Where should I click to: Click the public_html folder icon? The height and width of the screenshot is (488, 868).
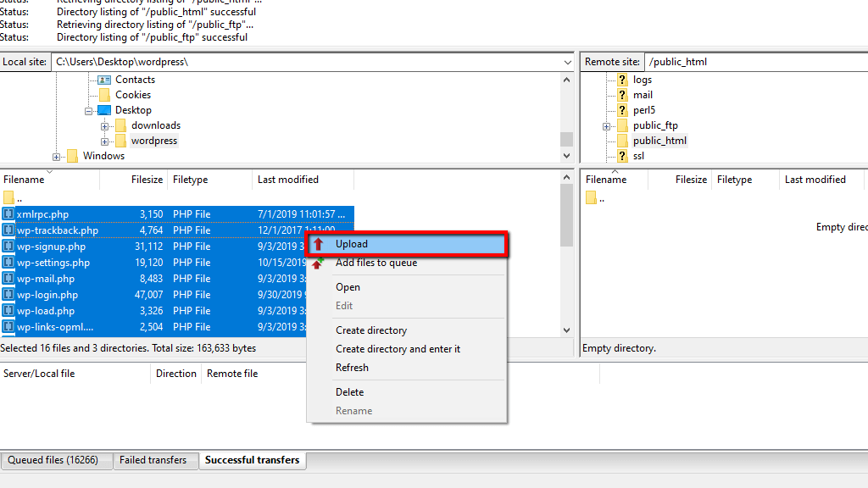point(622,141)
